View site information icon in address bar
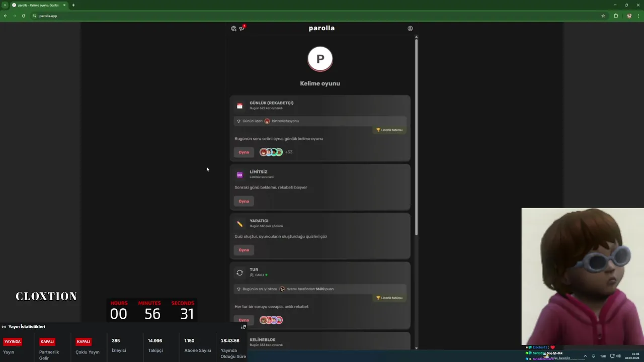644x362 pixels. click(35, 16)
